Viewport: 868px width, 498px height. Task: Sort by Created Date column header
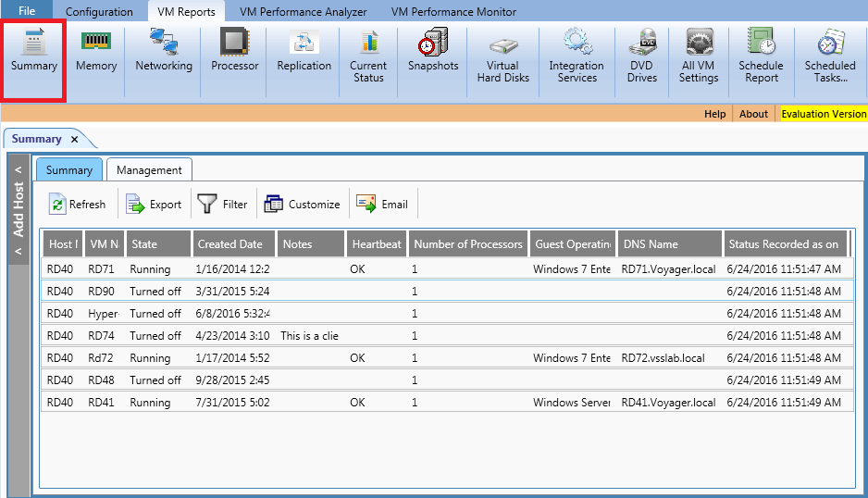tap(233, 243)
